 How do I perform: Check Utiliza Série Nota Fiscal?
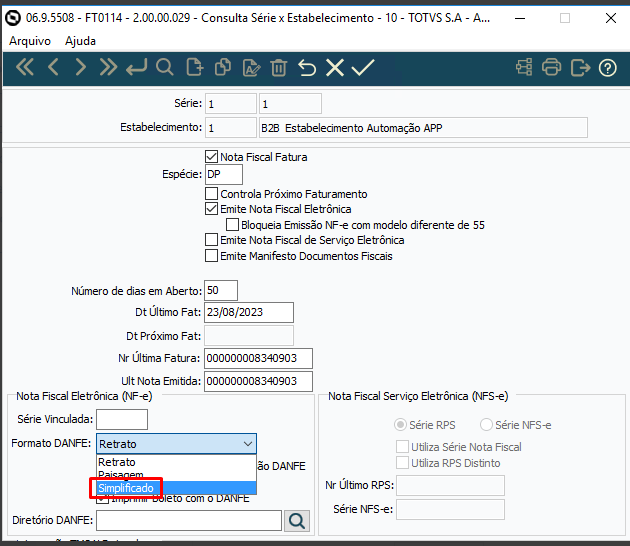(403, 446)
